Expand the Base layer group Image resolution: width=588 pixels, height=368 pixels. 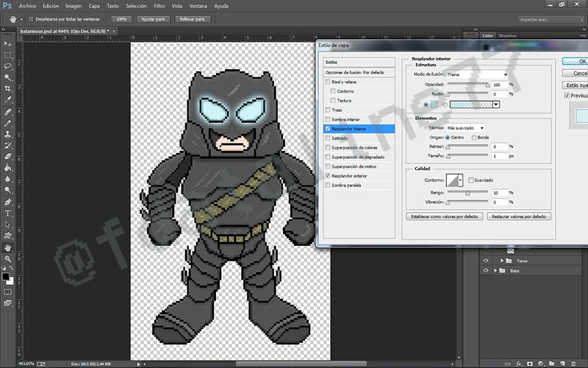point(495,270)
